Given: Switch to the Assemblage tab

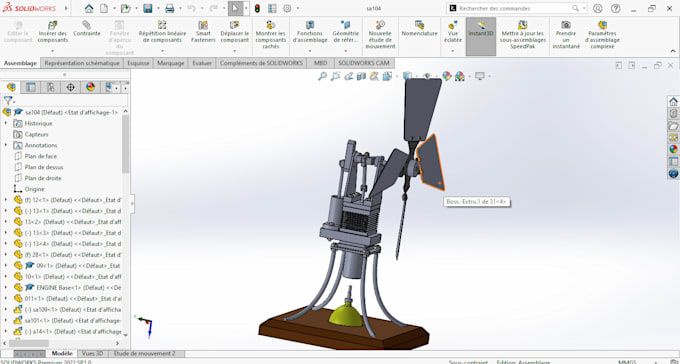Looking at the screenshot, I should point(20,63).
